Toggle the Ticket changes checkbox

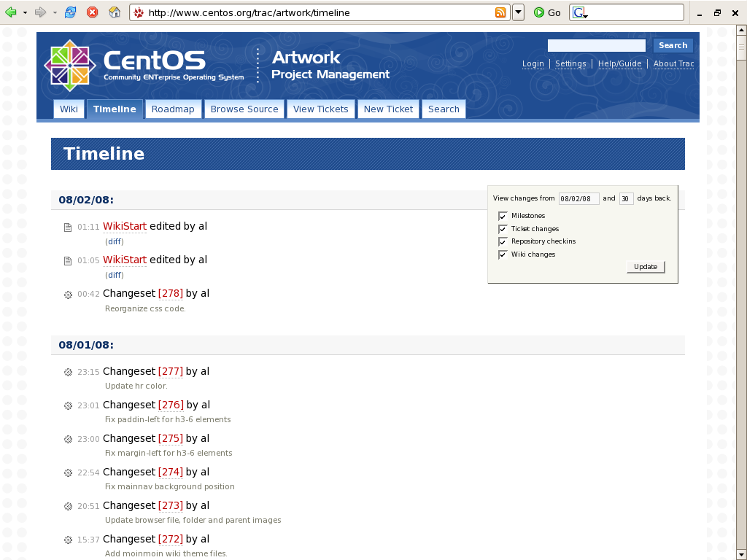pyautogui.click(x=503, y=229)
